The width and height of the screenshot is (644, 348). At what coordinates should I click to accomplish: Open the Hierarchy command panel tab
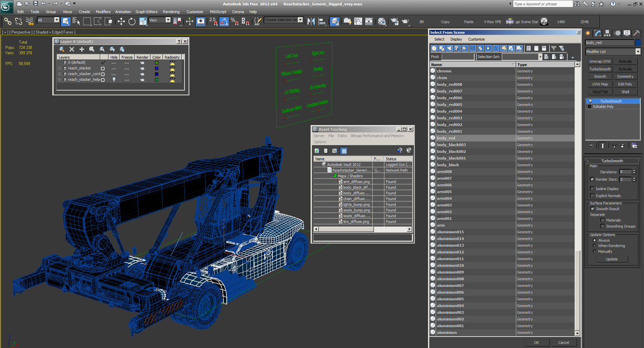(x=607, y=33)
